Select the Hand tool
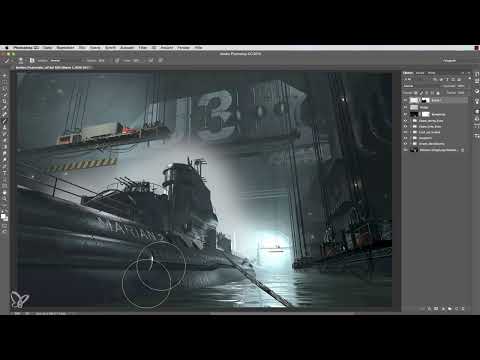Viewport: 480px width, 360px height. (4, 192)
